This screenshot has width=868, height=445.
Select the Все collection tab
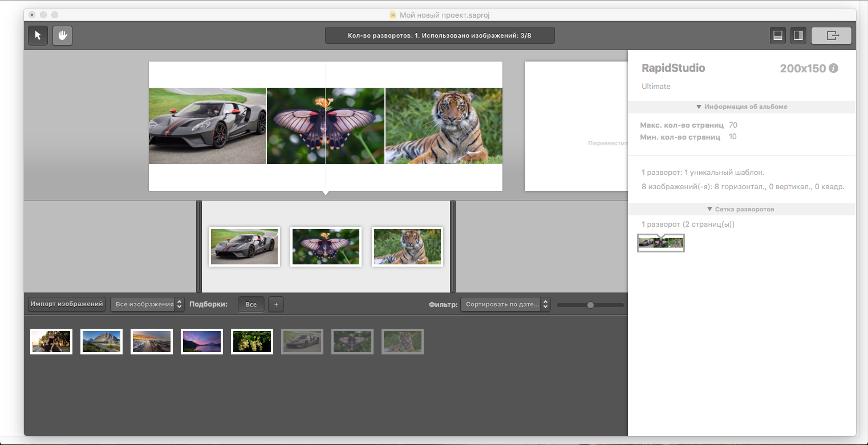coord(251,304)
